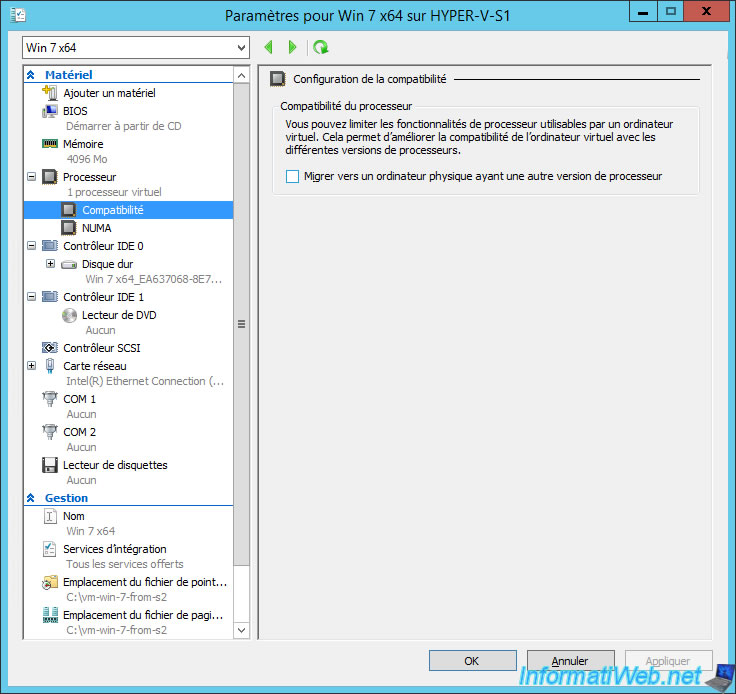This screenshot has width=736, height=694.
Task: Click the COM 2 port icon
Action: pyautogui.click(x=50, y=432)
